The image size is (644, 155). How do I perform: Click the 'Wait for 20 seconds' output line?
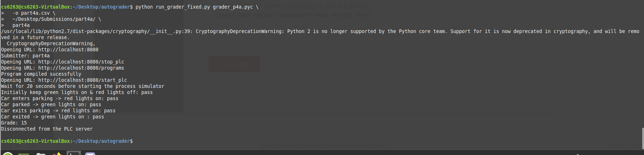tap(83, 86)
